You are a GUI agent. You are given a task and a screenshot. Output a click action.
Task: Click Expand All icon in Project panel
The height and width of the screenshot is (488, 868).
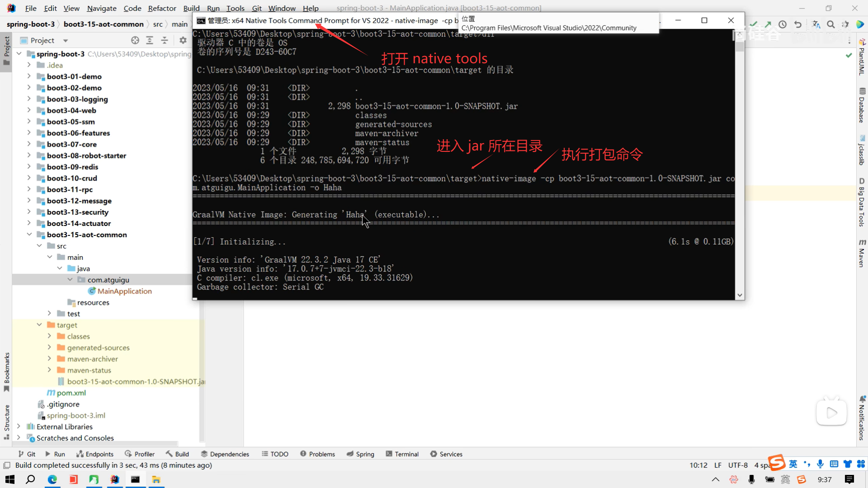[150, 40]
